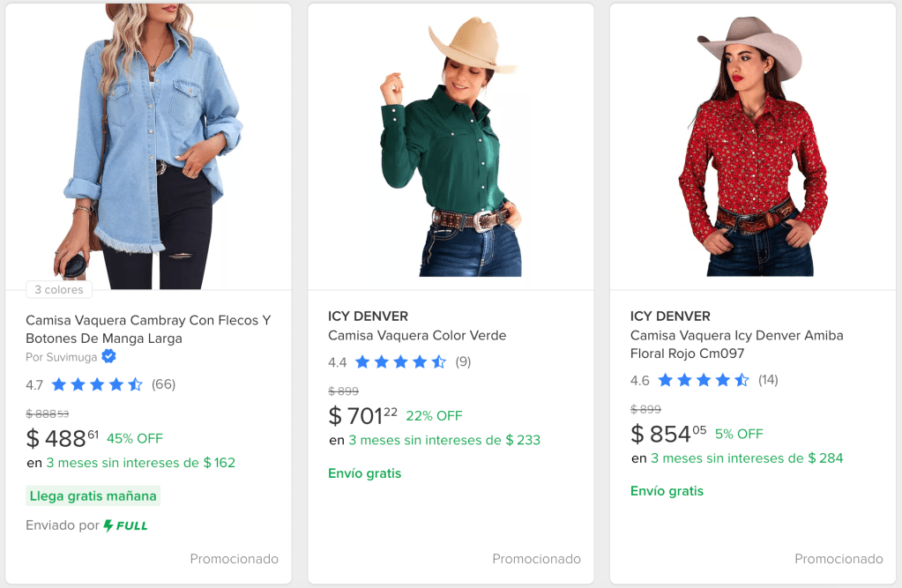Open the green western shirt photo
The height and width of the screenshot is (588, 902).
click(x=451, y=145)
